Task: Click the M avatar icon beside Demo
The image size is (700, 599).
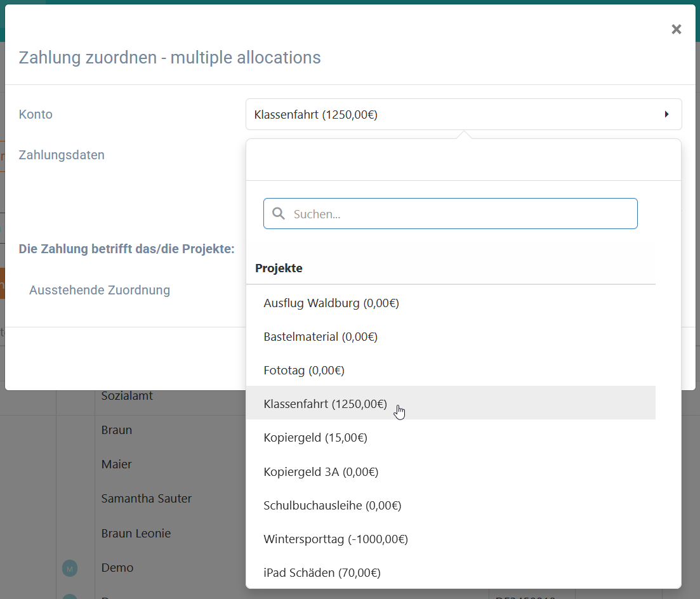Action: [x=70, y=569]
